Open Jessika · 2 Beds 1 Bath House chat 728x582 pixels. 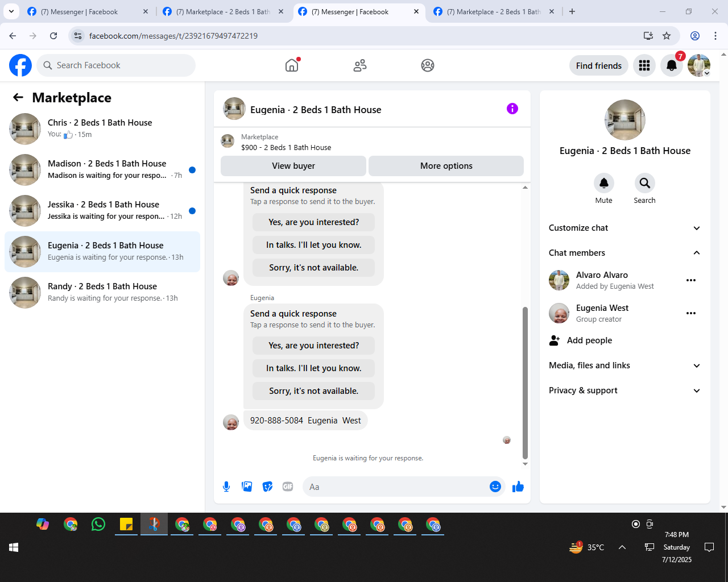click(x=102, y=211)
